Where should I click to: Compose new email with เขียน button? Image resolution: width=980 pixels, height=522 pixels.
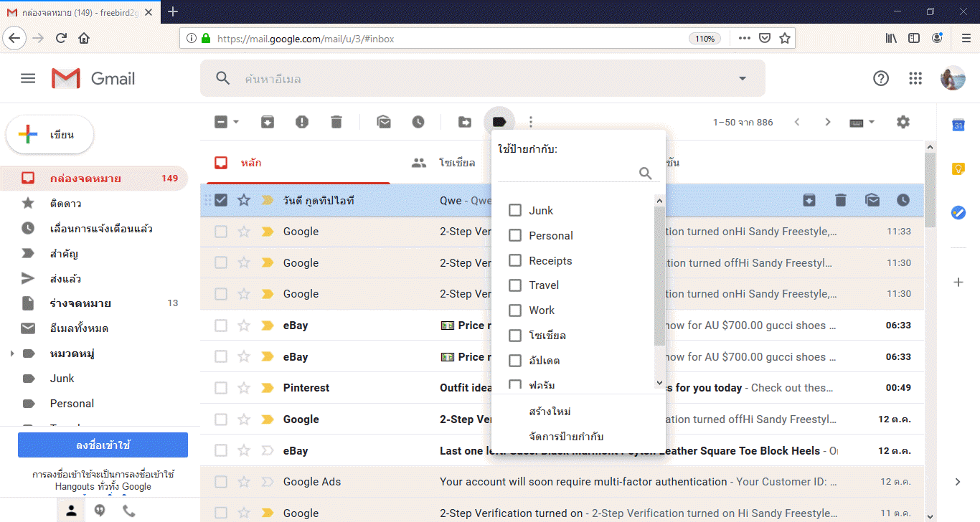(x=50, y=135)
